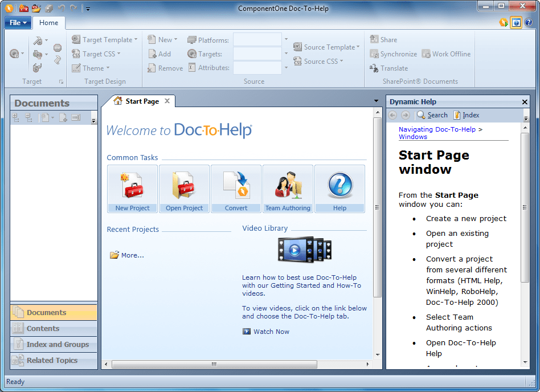Click the Redo arrow in title bar
Screen dimensions: 540x392
[73, 8]
